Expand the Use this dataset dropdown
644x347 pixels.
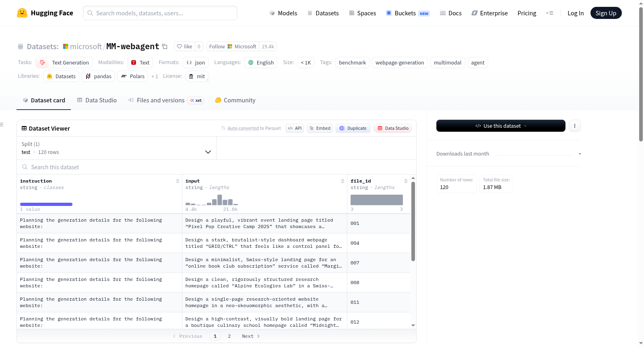pyautogui.click(x=501, y=126)
